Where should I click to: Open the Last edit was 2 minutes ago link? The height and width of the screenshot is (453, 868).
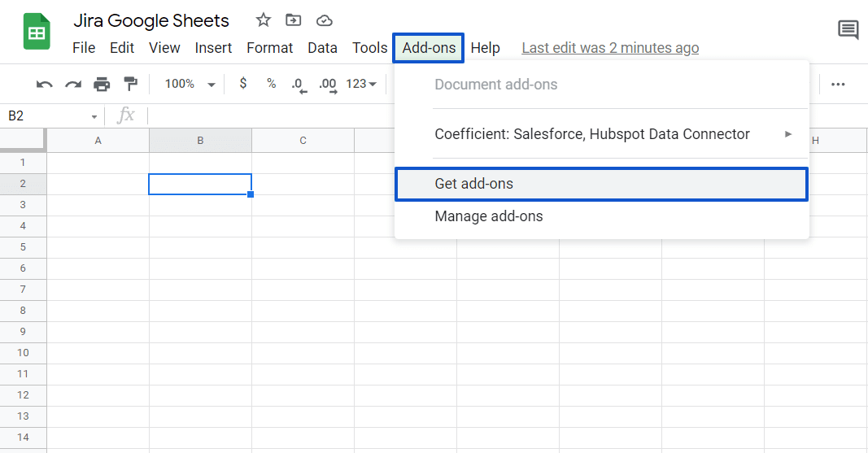(610, 48)
